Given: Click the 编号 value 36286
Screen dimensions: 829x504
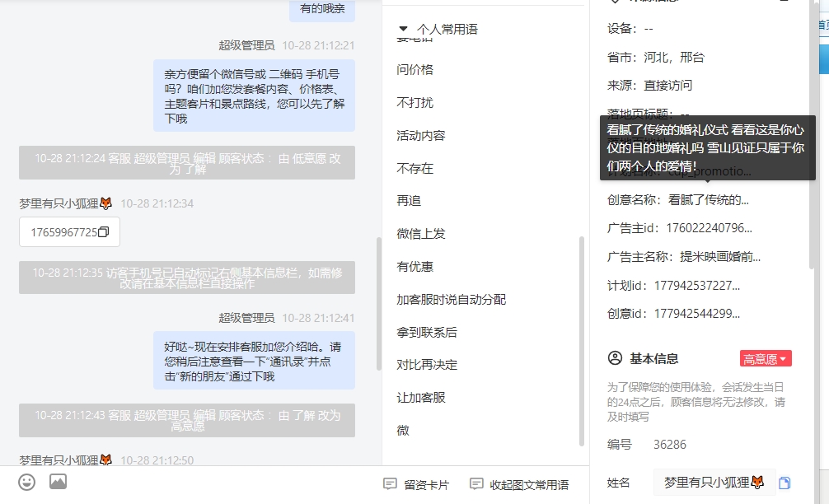Looking at the screenshot, I should (669, 445).
